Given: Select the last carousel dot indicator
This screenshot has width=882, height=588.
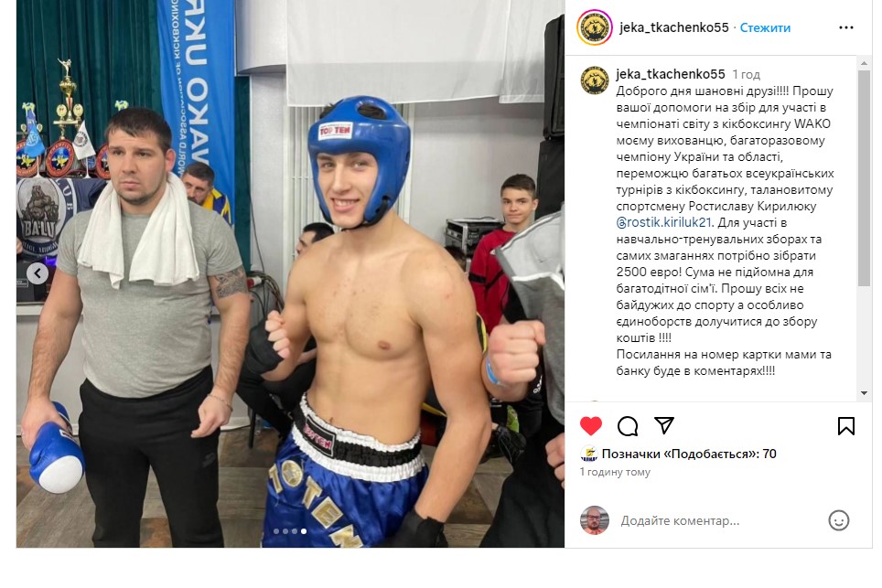Looking at the screenshot, I should pyautogui.click(x=304, y=531).
